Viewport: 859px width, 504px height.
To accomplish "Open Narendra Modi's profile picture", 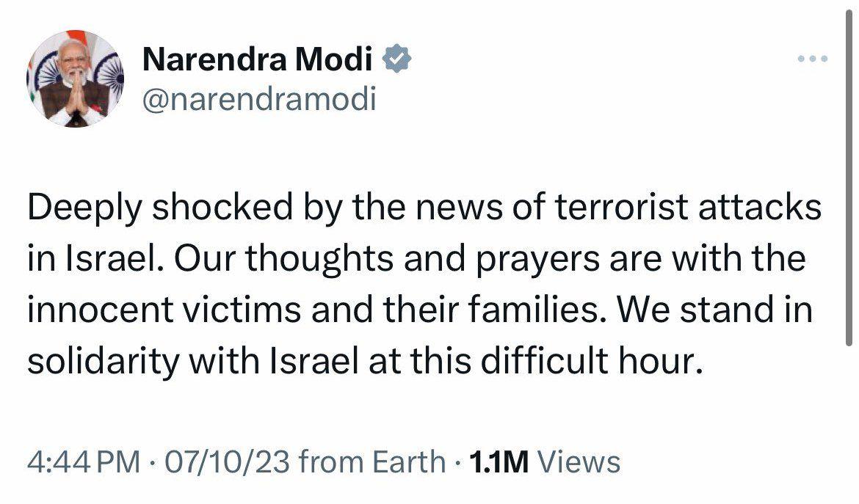I will 75,78.
